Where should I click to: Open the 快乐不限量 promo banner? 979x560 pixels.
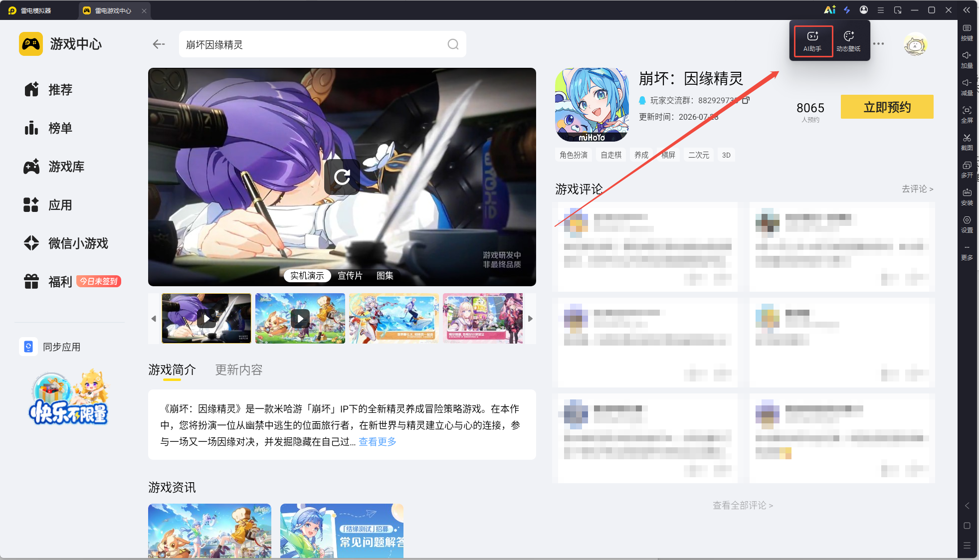pos(68,397)
